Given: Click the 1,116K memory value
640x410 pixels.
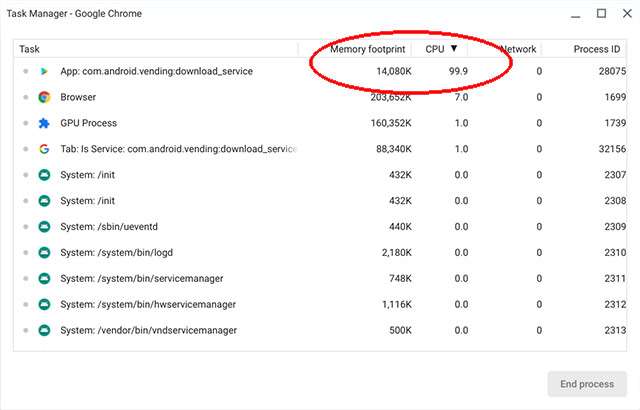Looking at the screenshot, I should tap(396, 304).
